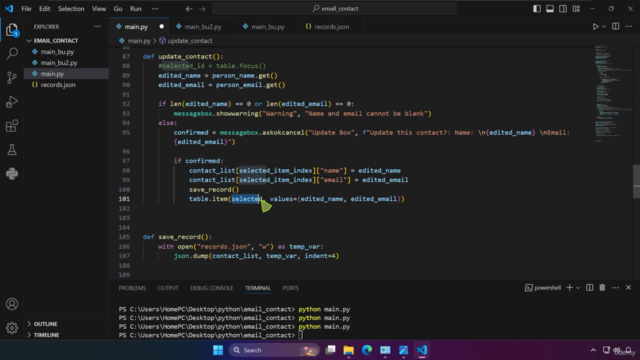The width and height of the screenshot is (640, 360).
Task: Open Task View on taskbar
Action: 330,350
